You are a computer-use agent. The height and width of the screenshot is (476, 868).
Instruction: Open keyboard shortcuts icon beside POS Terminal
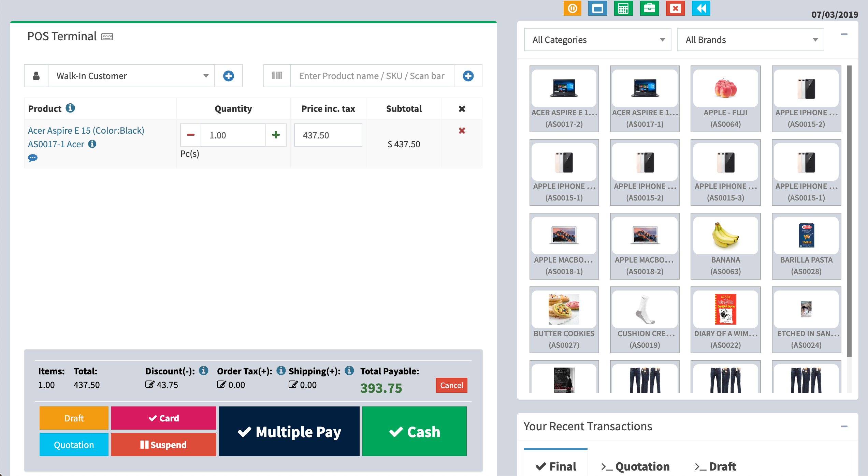point(107,36)
